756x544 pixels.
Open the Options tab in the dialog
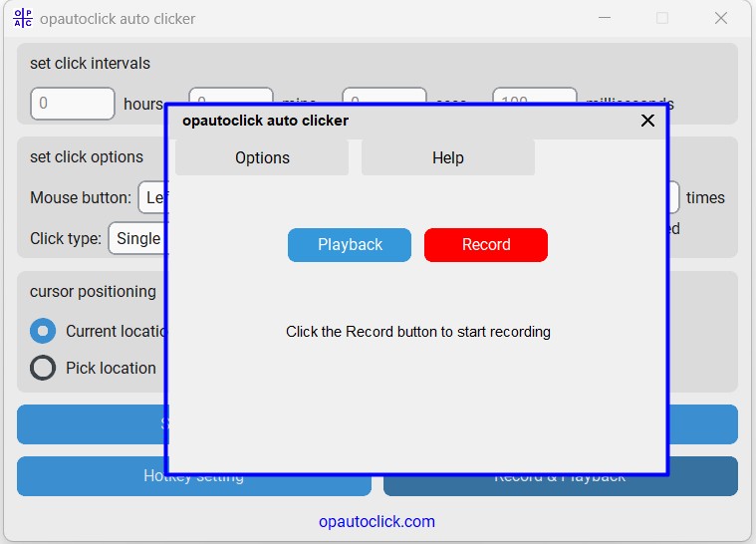point(262,157)
